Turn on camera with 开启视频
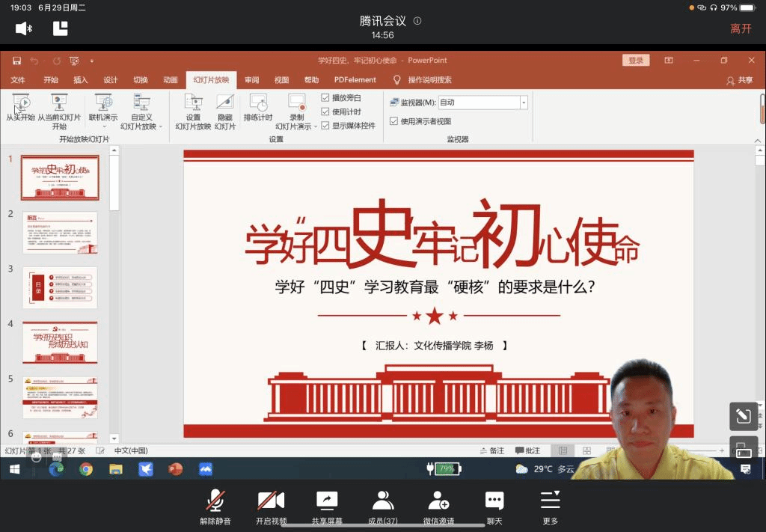This screenshot has width=766, height=532. [x=271, y=501]
